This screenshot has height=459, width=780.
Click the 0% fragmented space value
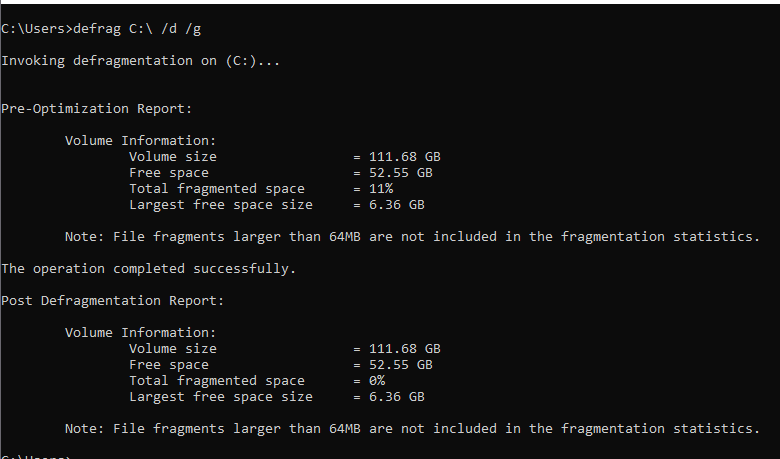[376, 381]
